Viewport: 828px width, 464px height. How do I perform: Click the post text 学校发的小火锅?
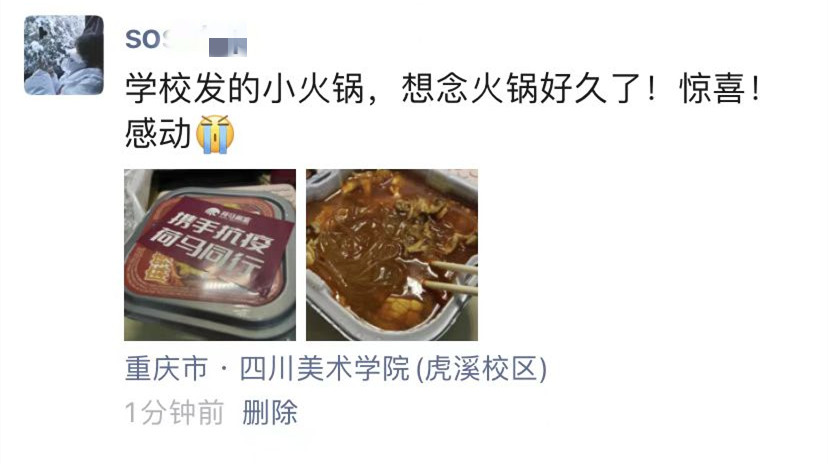click(x=244, y=88)
